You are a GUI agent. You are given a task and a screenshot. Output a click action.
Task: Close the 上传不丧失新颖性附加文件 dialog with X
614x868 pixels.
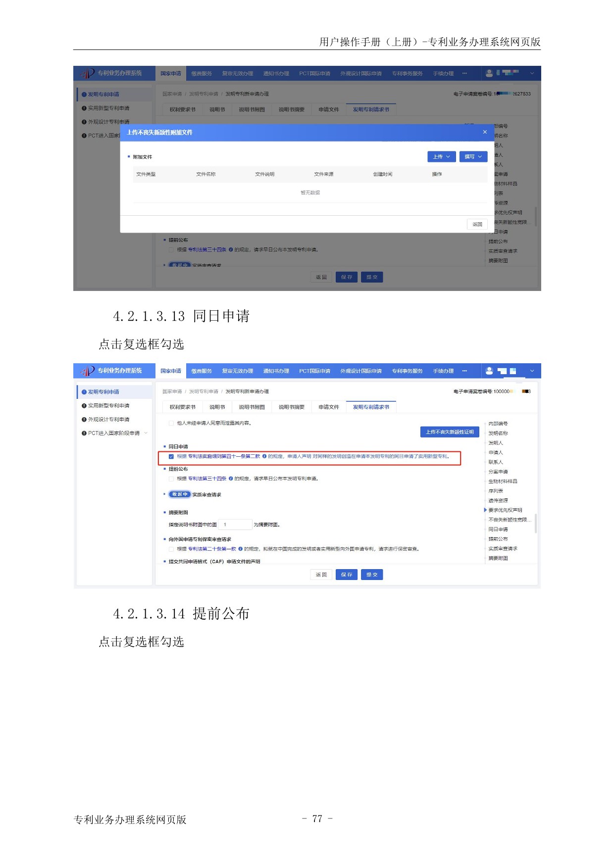pyautogui.click(x=485, y=132)
